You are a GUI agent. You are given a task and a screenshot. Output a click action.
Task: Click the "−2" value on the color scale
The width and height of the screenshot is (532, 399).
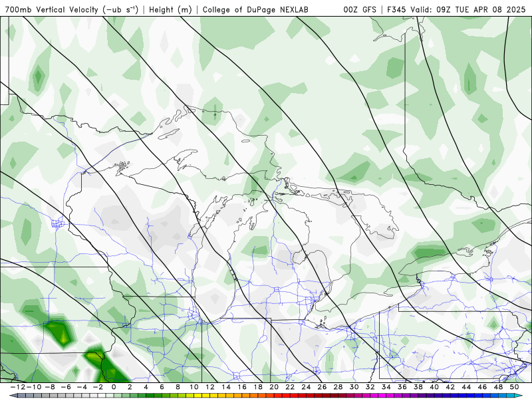click(x=98, y=387)
